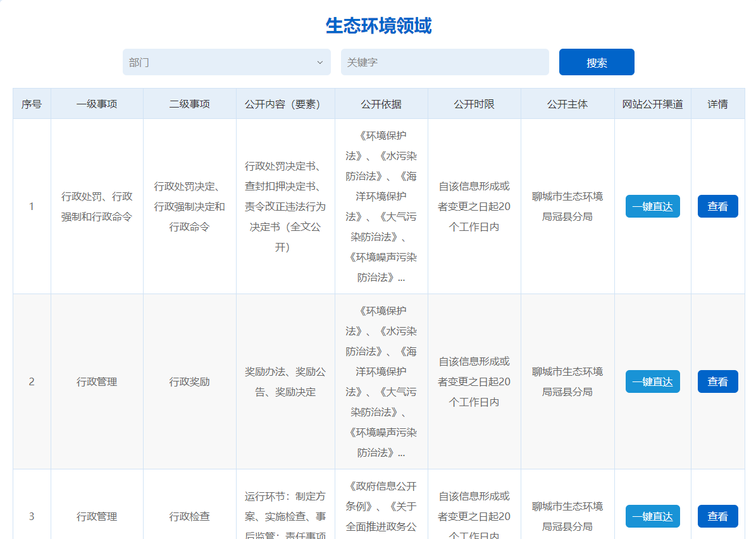Click sequence number 1 cell
Screen dimensions: 756x539
pyautogui.click(x=32, y=206)
